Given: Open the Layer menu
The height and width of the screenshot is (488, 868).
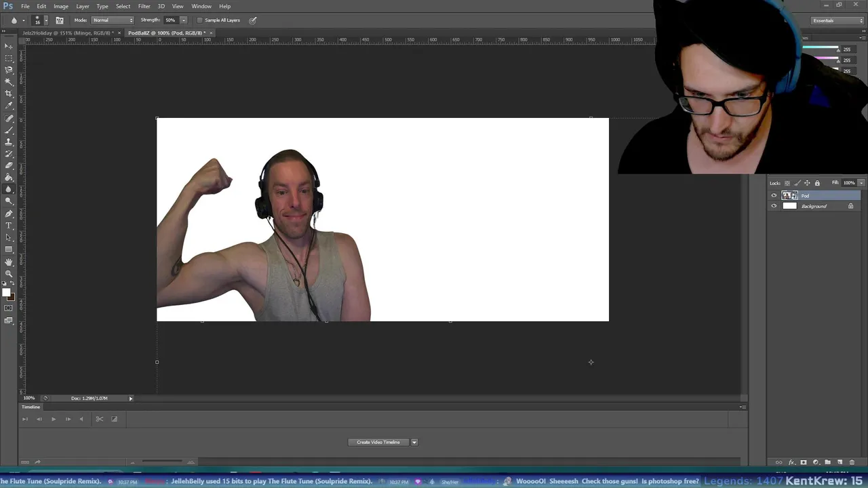Looking at the screenshot, I should point(83,6).
